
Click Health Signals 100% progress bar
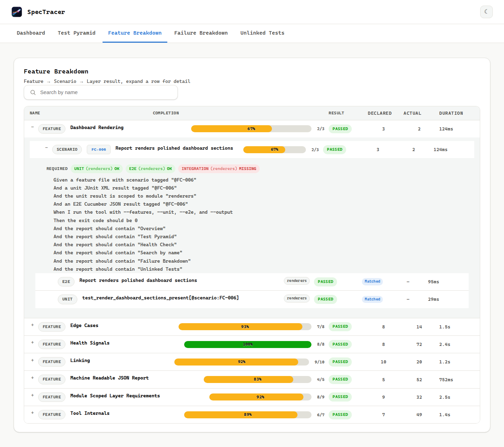click(247, 344)
